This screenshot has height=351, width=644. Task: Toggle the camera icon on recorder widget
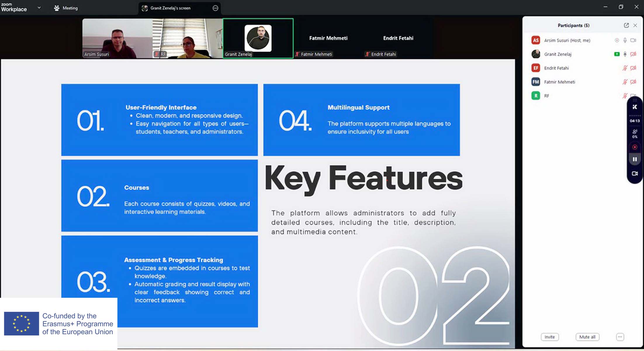coord(635,173)
